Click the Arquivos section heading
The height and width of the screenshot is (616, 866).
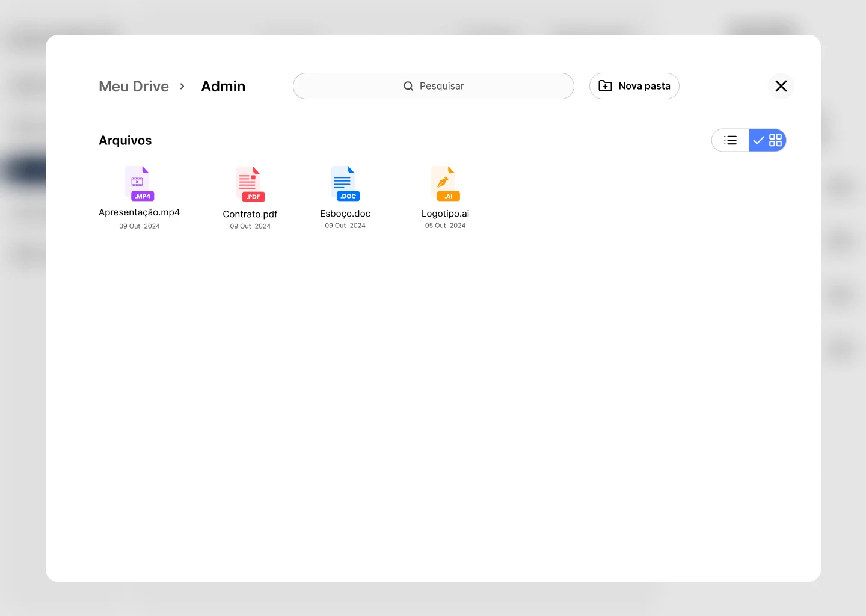125,140
